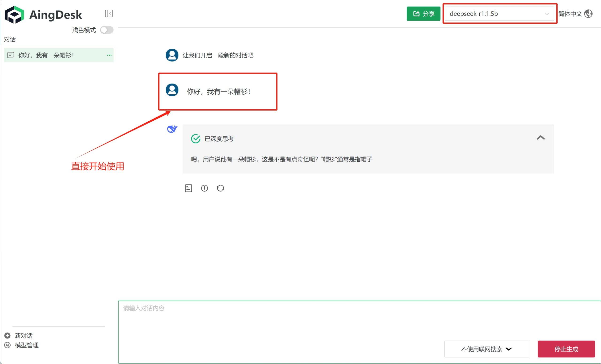Open the 不使用联网搜索 dropdown

pyautogui.click(x=486, y=349)
